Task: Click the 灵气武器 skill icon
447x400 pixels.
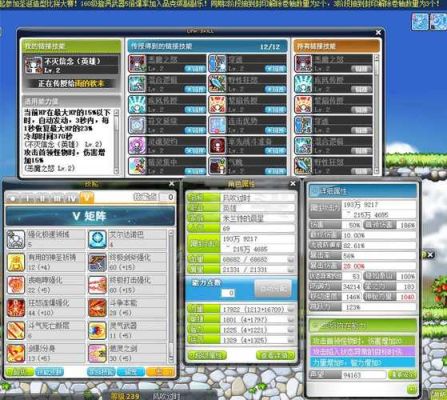Action: (97, 330)
